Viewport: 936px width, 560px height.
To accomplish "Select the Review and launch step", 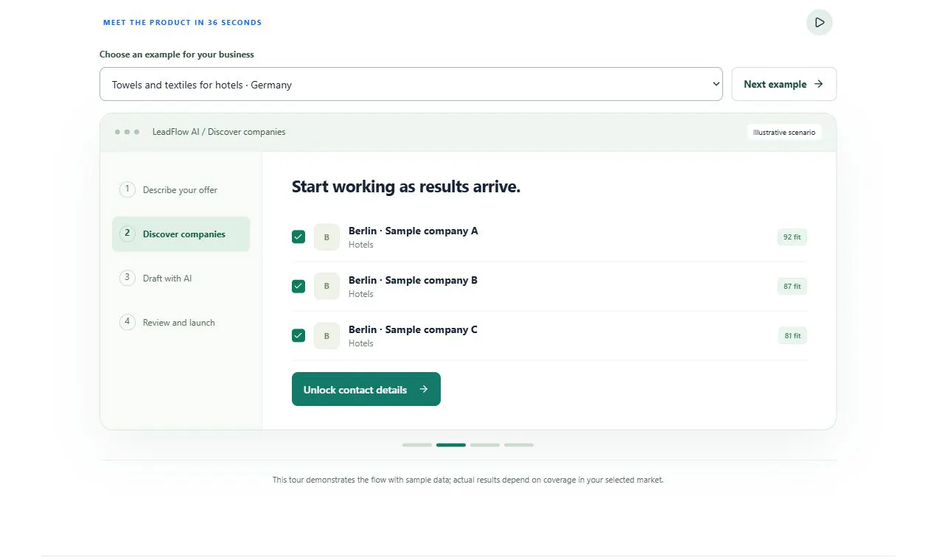I will coord(181,323).
